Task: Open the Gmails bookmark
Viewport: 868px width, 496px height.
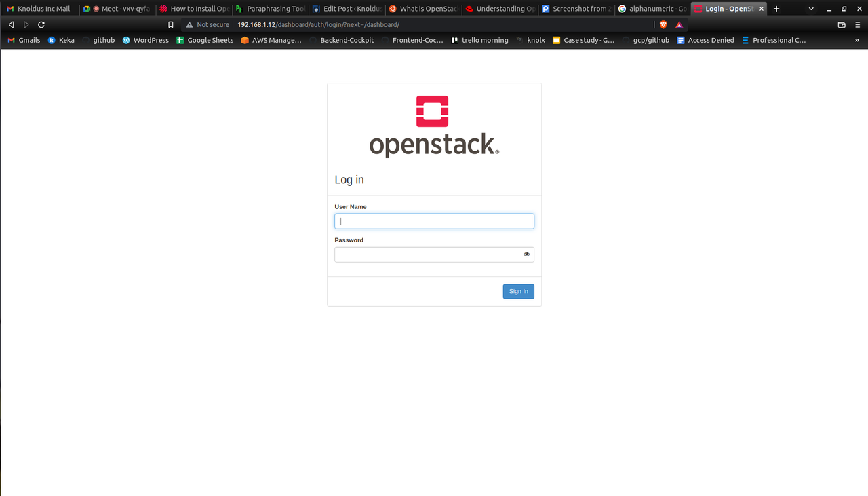Action: point(24,40)
